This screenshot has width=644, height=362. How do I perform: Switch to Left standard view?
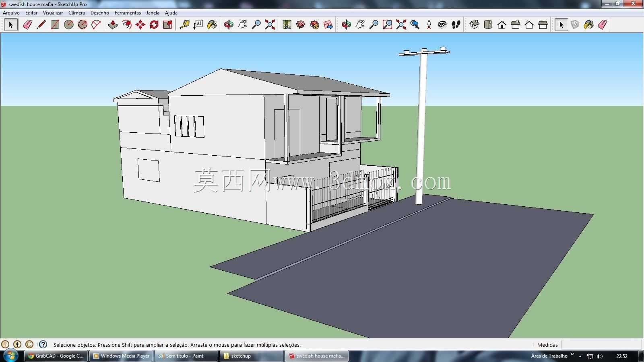point(543,25)
